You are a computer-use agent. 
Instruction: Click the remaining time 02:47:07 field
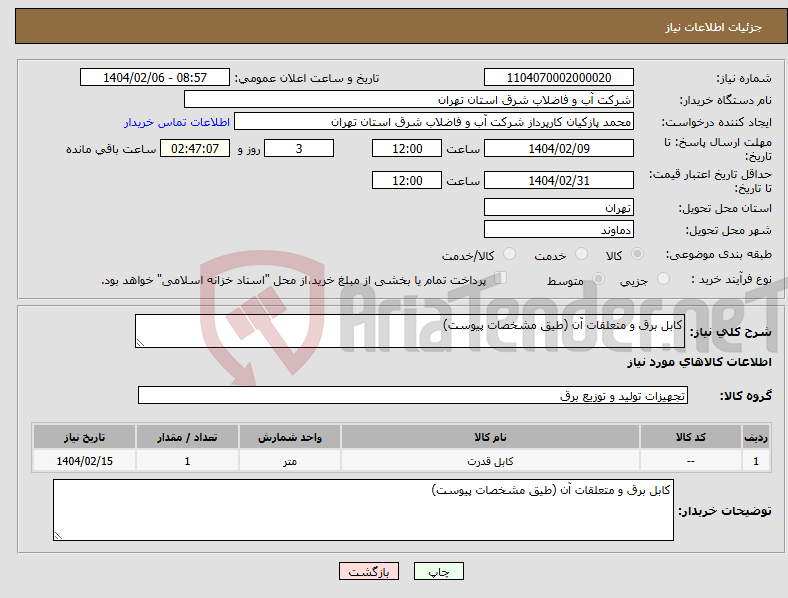(195, 148)
